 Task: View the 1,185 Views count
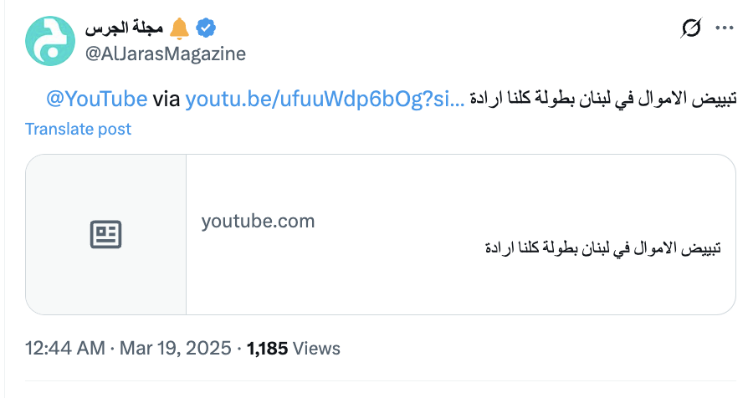293,348
